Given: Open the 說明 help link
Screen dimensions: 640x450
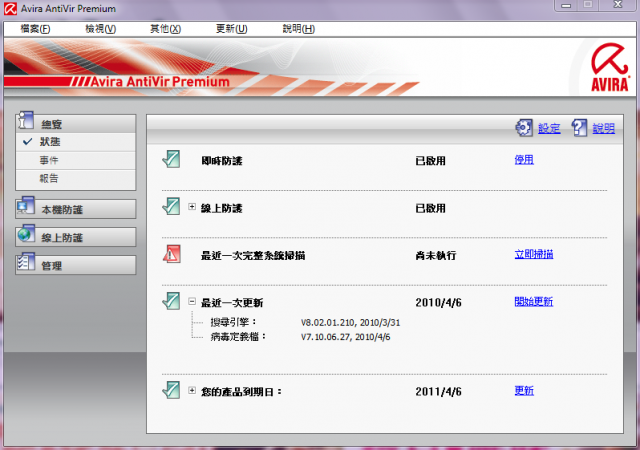Looking at the screenshot, I should click(604, 128).
